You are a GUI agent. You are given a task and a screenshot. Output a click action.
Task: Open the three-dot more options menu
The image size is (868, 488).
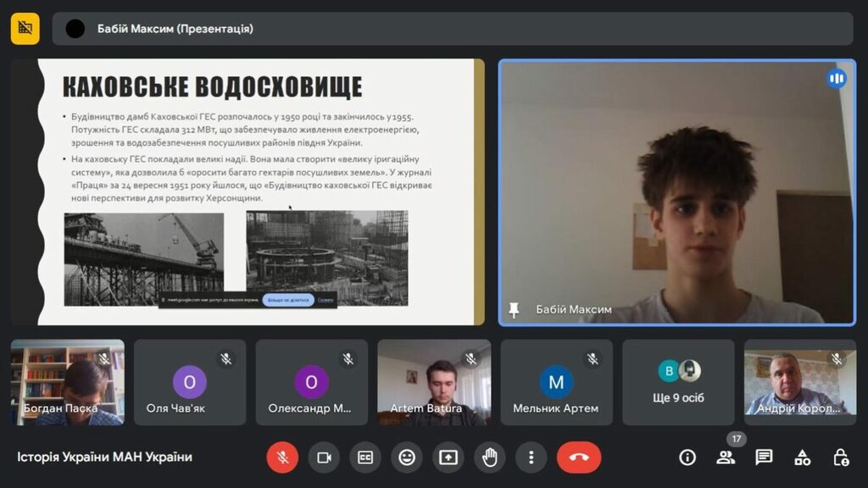[x=531, y=457]
